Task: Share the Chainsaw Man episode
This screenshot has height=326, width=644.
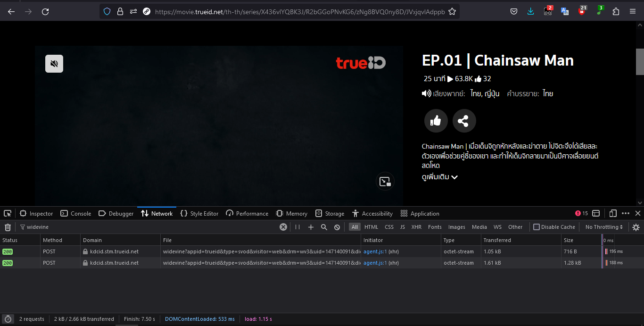Action: (464, 121)
